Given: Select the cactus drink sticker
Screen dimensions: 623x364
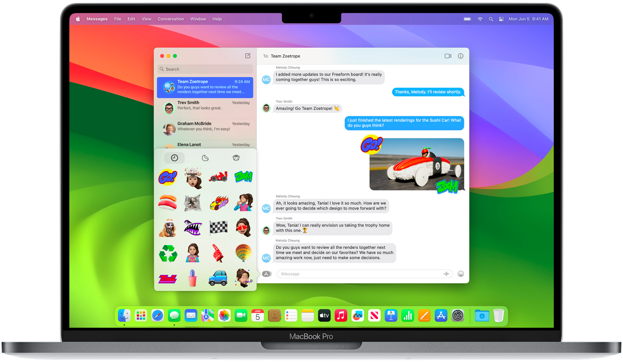Looking at the screenshot, I should [x=193, y=278].
